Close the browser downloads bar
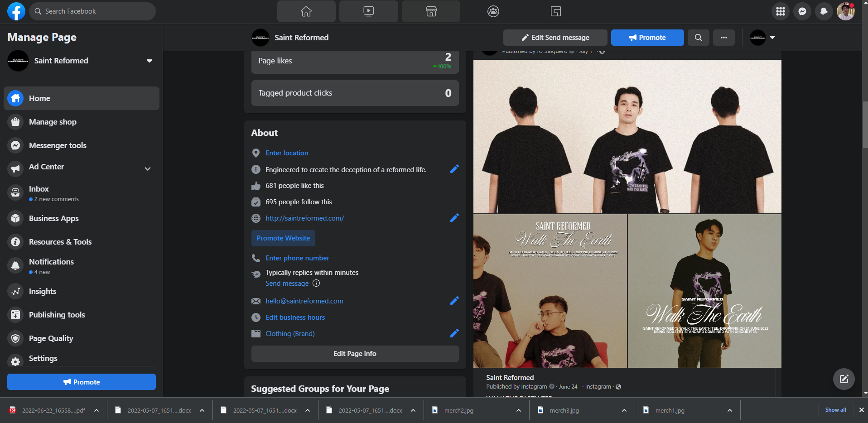The width and height of the screenshot is (868, 423). pyautogui.click(x=861, y=410)
